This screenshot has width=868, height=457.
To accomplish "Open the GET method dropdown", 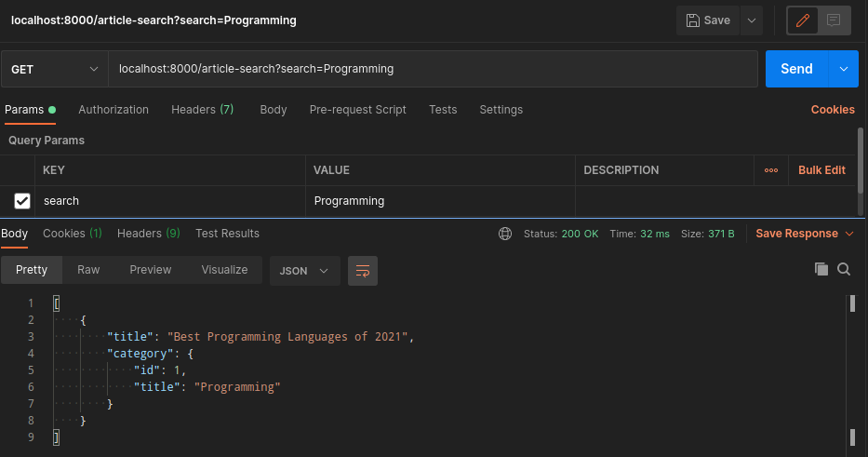I will pyautogui.click(x=54, y=69).
